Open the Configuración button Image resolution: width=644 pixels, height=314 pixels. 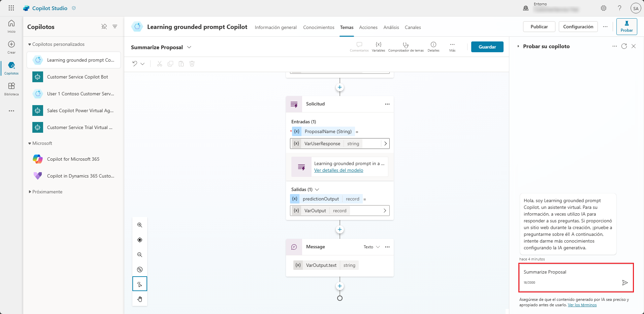578,27
